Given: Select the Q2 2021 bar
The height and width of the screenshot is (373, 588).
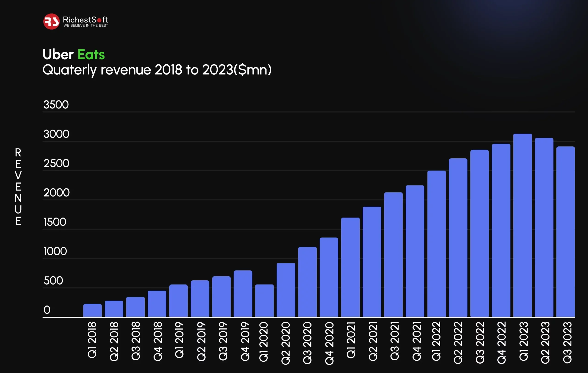Looking at the screenshot, I should tap(372, 262).
